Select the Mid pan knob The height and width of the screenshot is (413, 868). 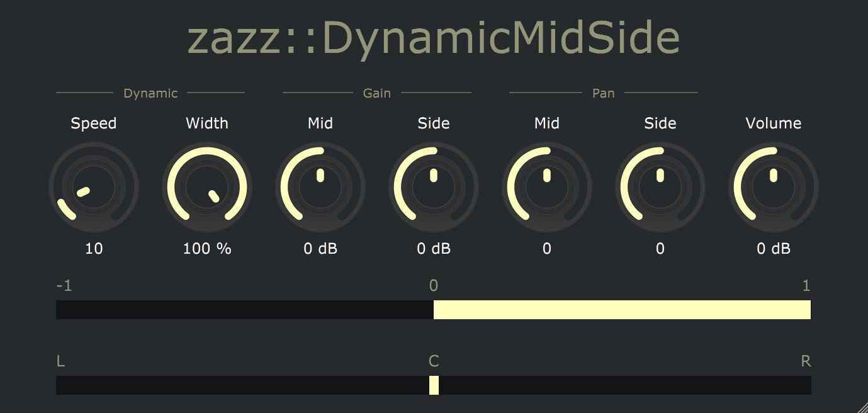click(x=546, y=186)
